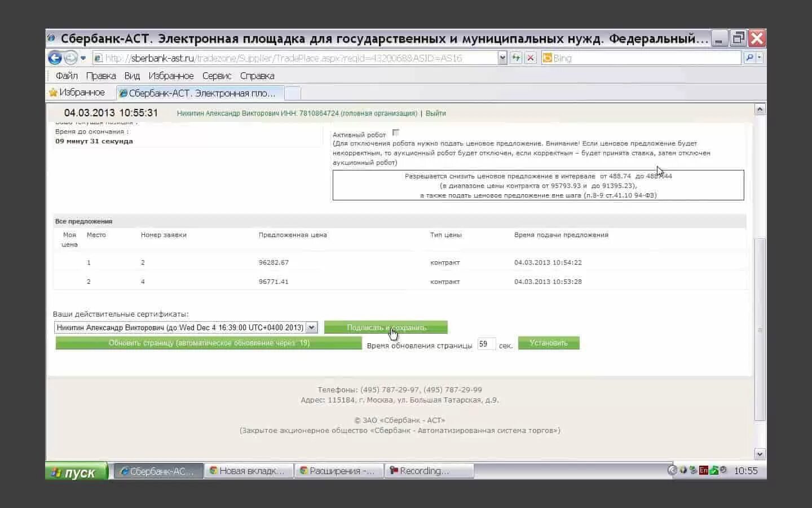Click the red Stop loading icon
This screenshot has height=508, width=812.
click(531, 58)
